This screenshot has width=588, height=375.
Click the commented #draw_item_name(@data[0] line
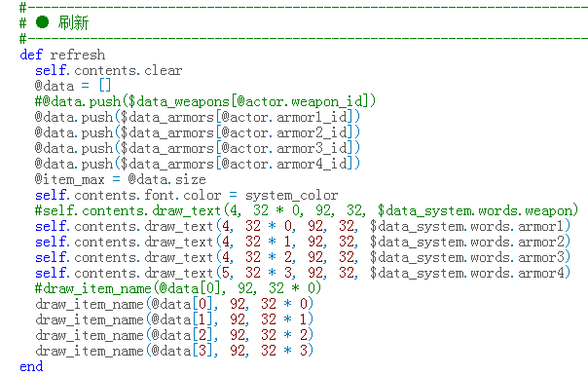(x=178, y=288)
